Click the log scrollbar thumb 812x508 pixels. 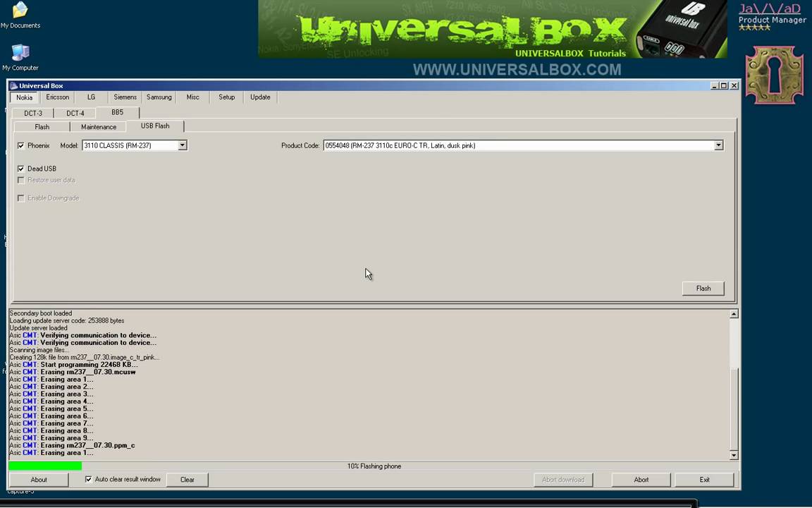tap(734, 409)
